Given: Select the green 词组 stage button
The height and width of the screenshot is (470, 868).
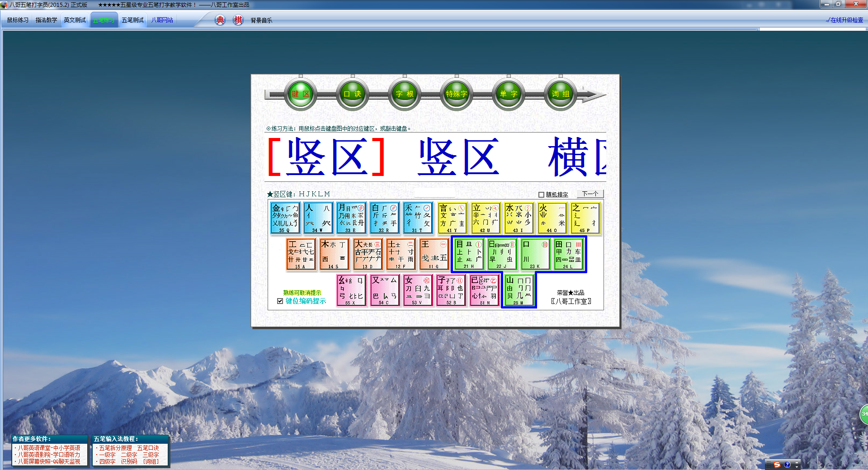Looking at the screenshot, I should tap(561, 94).
